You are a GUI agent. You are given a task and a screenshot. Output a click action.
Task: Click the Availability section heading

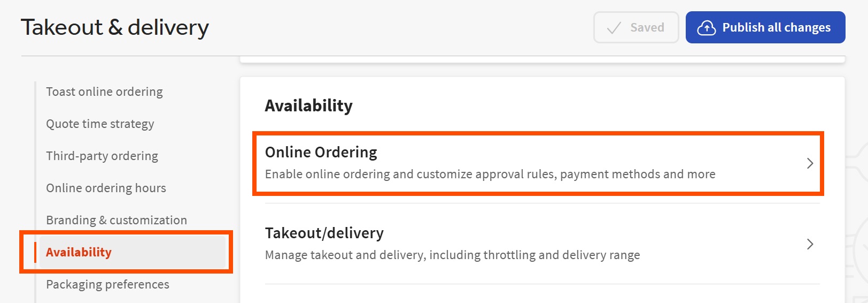[x=308, y=106]
